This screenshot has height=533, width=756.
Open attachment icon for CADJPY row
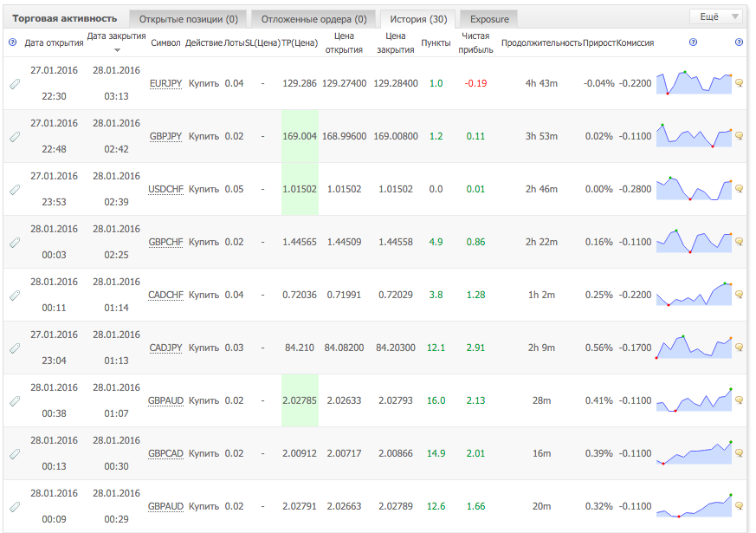tap(15, 348)
